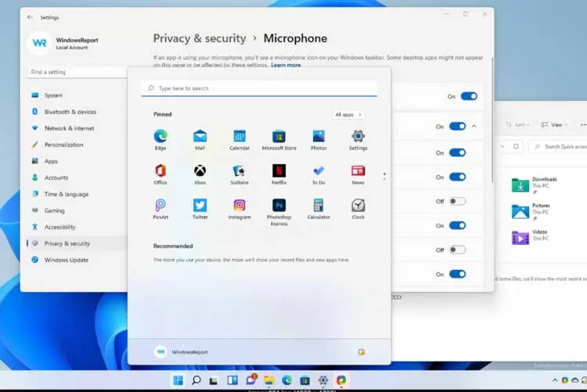
Task: Open the Sort dropdown in File Explorer
Action: coord(518,124)
